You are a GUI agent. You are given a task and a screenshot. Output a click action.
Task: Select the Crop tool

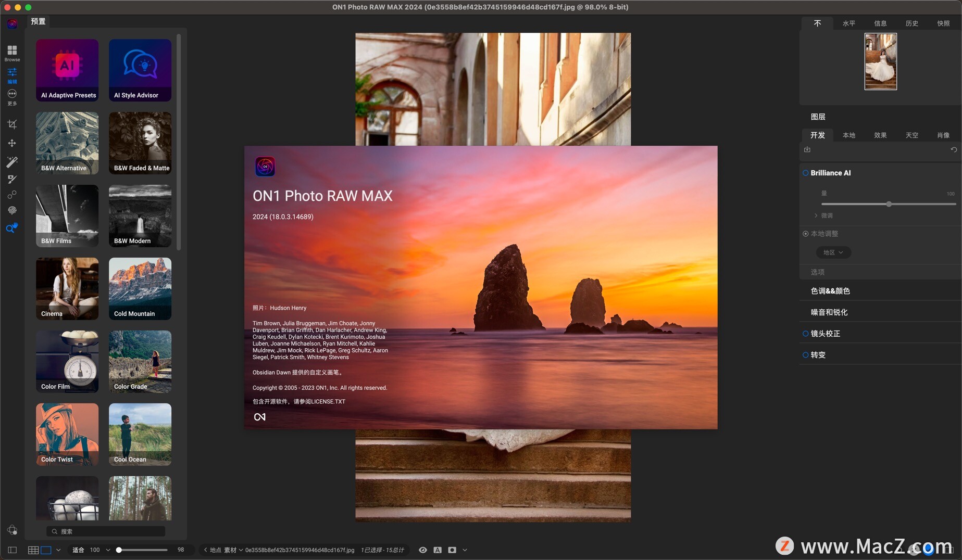click(x=12, y=124)
